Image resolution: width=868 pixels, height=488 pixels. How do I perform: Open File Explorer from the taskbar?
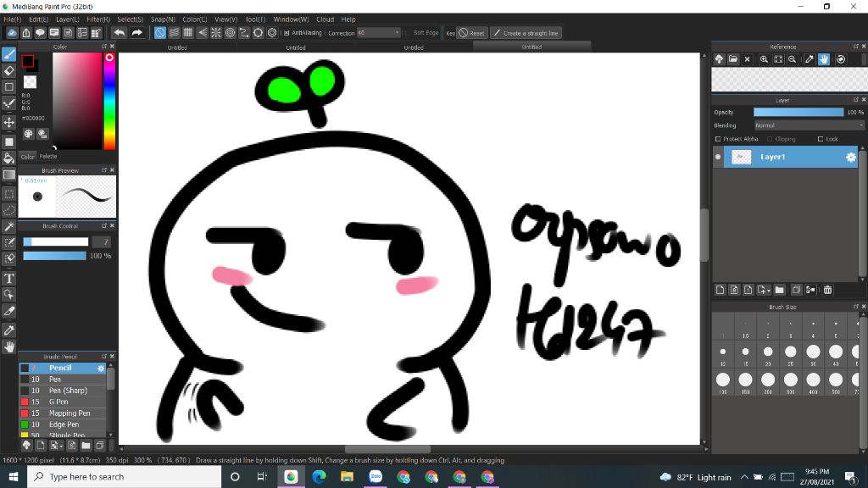tap(347, 477)
